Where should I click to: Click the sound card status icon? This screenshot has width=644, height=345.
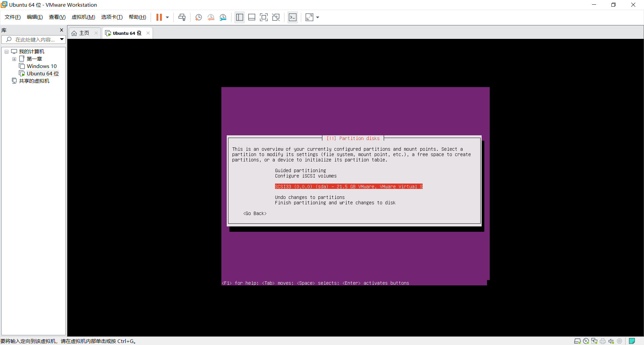(x=611, y=341)
